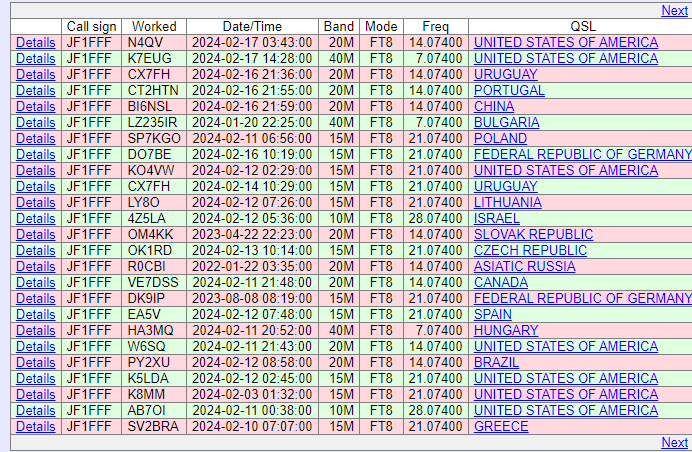
Task: Open Details for the BI6NSL row
Action: coord(35,106)
